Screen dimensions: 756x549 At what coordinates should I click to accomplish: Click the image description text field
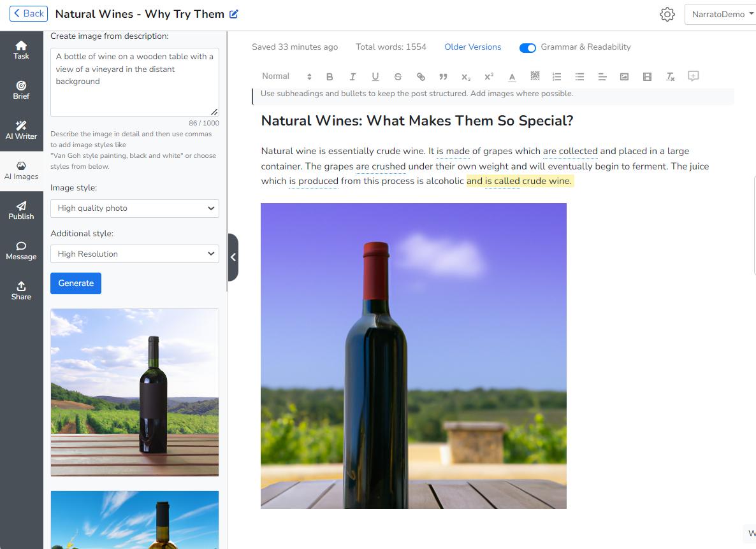pos(134,82)
